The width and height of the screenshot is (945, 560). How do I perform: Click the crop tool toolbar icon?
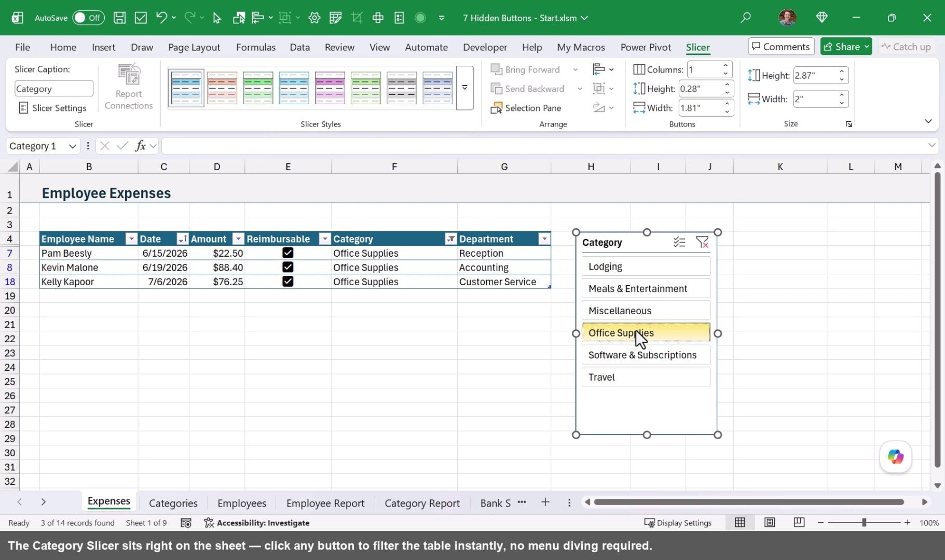[357, 18]
